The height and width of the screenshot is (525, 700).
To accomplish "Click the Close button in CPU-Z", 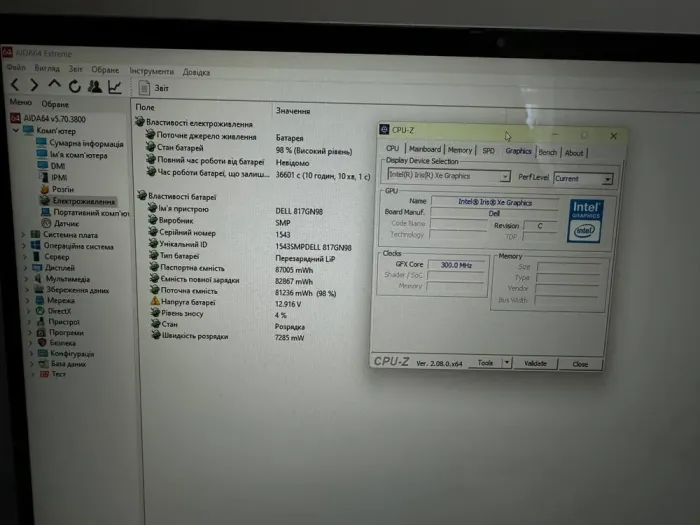I will point(580,364).
